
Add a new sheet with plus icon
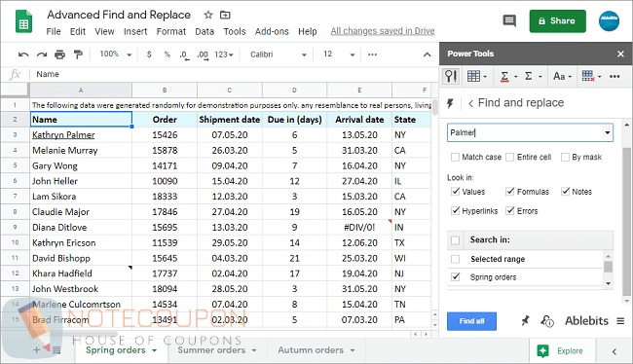point(36,349)
